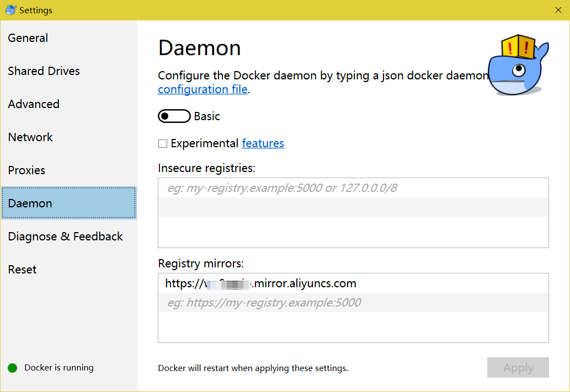This screenshot has width=570, height=392.
Task: Go to the Reset tab
Action: (x=69, y=269)
